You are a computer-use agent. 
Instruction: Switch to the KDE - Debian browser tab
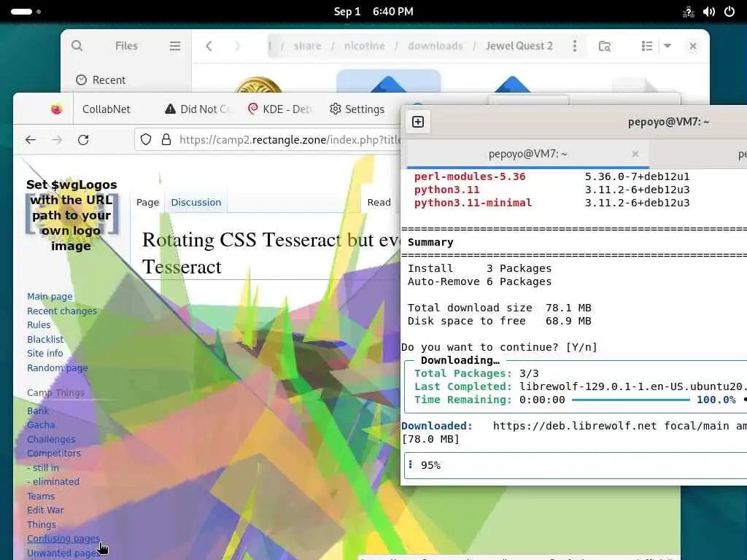coord(279,109)
